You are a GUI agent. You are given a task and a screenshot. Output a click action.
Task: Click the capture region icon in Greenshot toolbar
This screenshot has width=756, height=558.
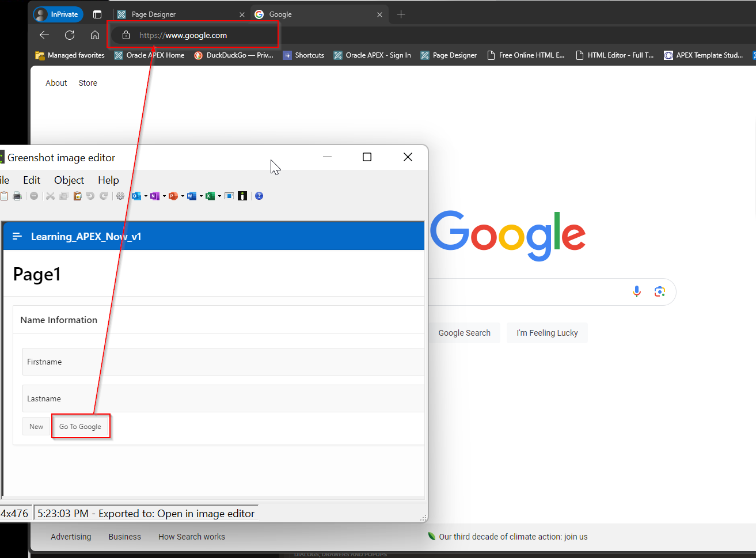(x=229, y=196)
